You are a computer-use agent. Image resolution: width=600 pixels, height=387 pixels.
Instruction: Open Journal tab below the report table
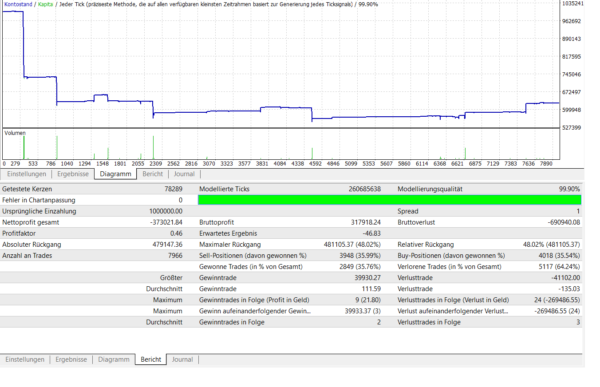pyautogui.click(x=182, y=359)
